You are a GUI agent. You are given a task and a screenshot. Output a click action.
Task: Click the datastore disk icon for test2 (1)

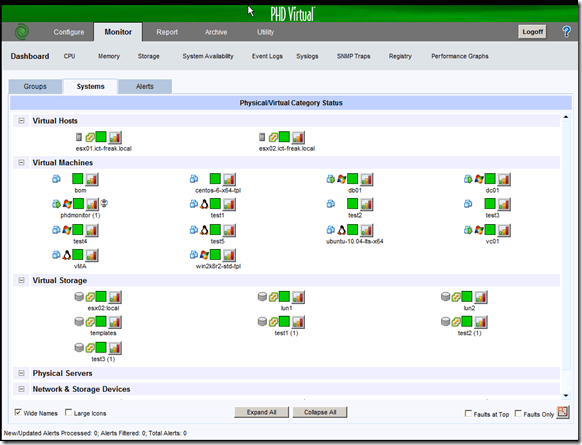[446, 321]
